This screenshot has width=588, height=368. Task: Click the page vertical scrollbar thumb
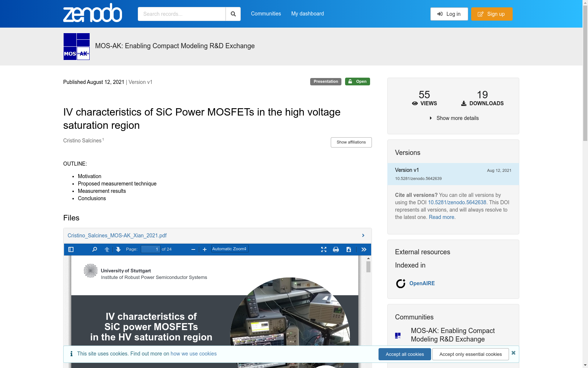[585, 73]
